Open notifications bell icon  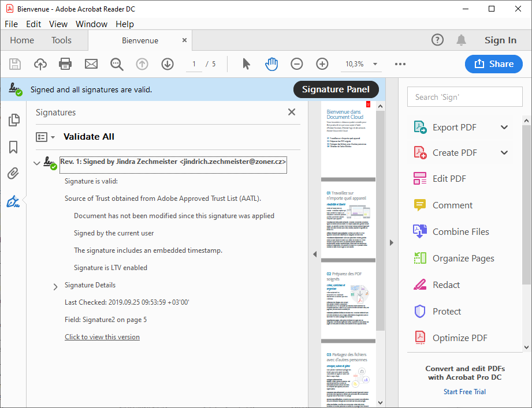pyautogui.click(x=461, y=40)
